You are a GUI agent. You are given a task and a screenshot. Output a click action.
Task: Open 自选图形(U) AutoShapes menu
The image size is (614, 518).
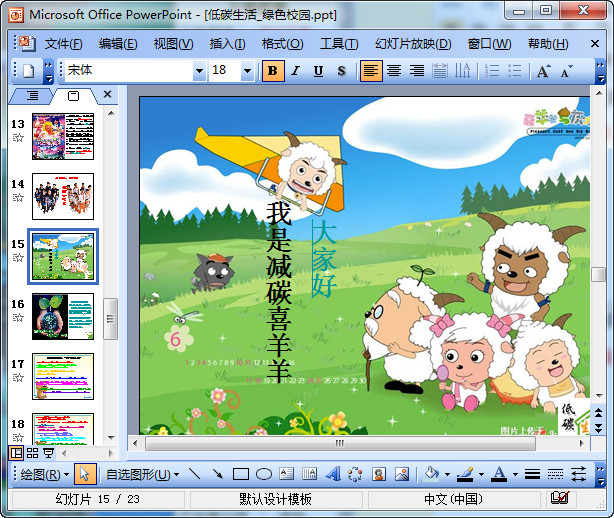143,475
